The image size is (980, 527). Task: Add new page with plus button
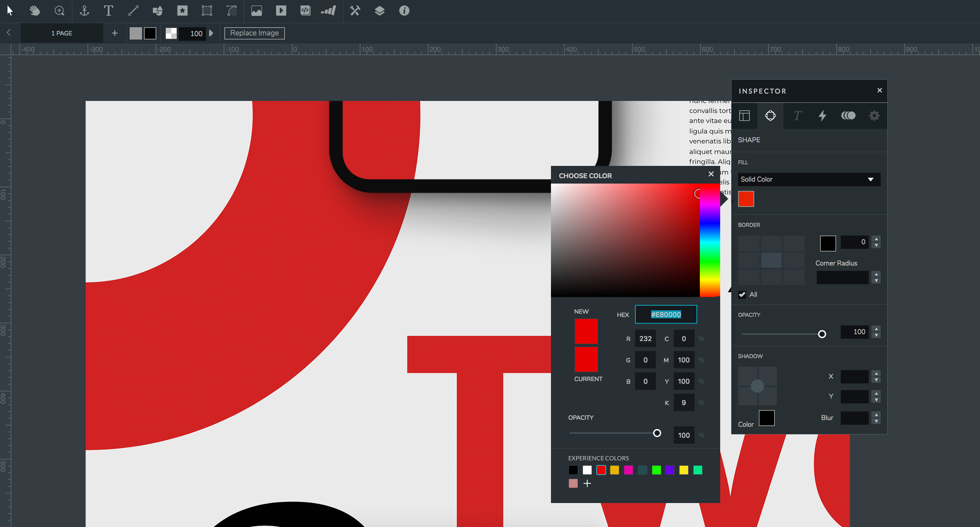(115, 33)
